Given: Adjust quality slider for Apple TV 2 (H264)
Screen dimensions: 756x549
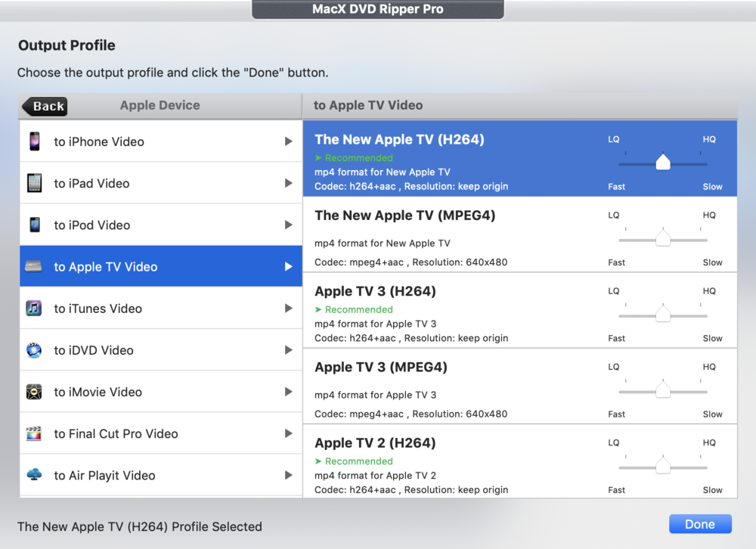Looking at the screenshot, I should (x=663, y=466).
